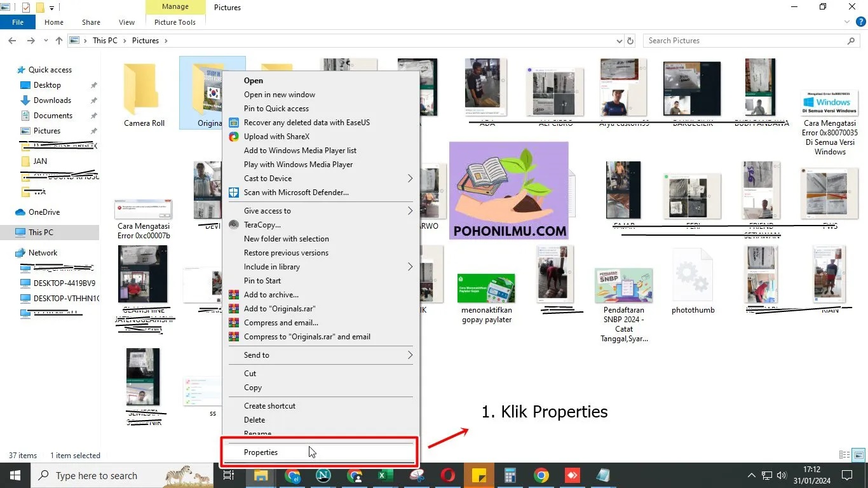Click the Windows Start button
868x488 pixels.
pyautogui.click(x=15, y=475)
